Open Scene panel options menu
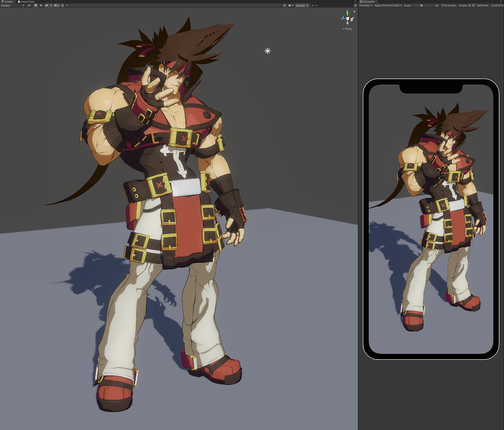The width and height of the screenshot is (504, 430). coord(355,2)
